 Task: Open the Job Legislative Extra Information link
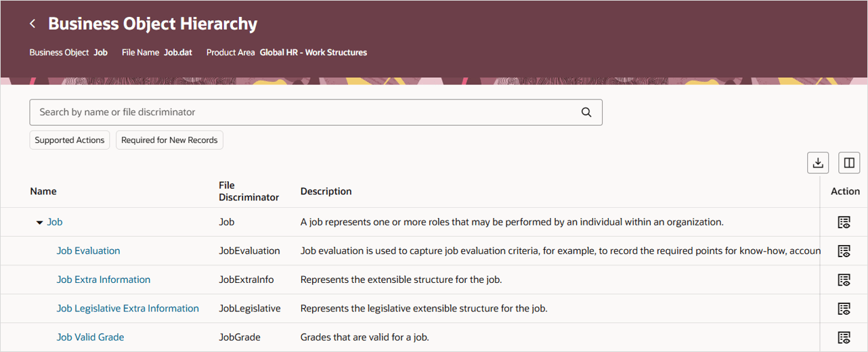[128, 309]
